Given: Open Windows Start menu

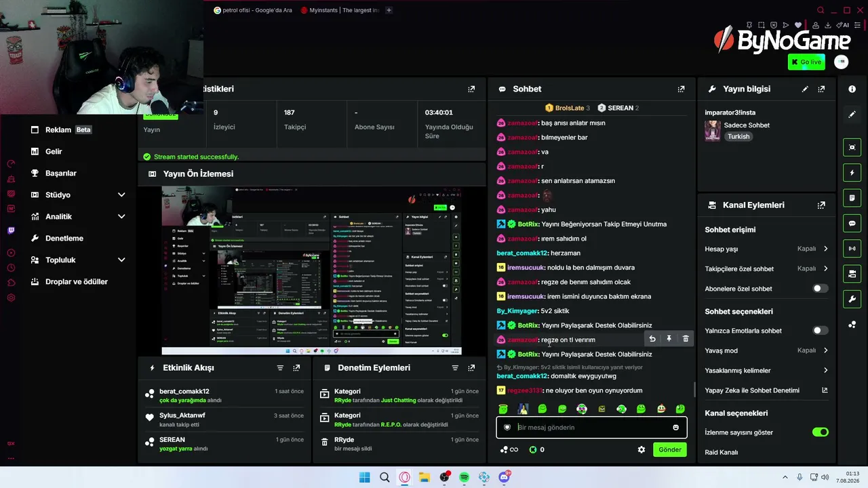Looking at the screenshot, I should click(364, 477).
